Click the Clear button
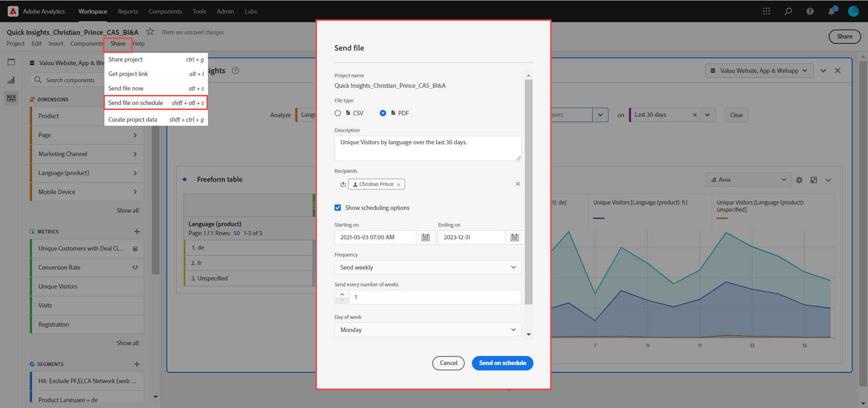The image size is (868, 408). [x=736, y=115]
